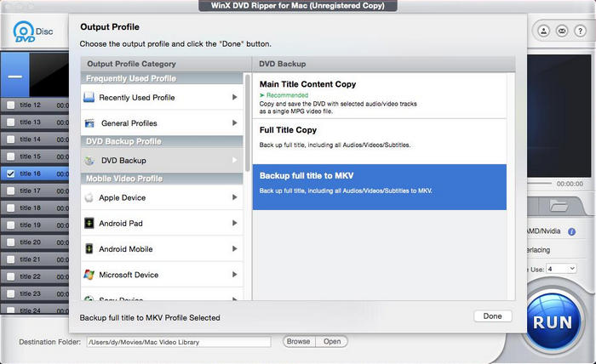The image size is (596, 364).
Task: Expand the Android Pad arrow
Action: pos(234,223)
